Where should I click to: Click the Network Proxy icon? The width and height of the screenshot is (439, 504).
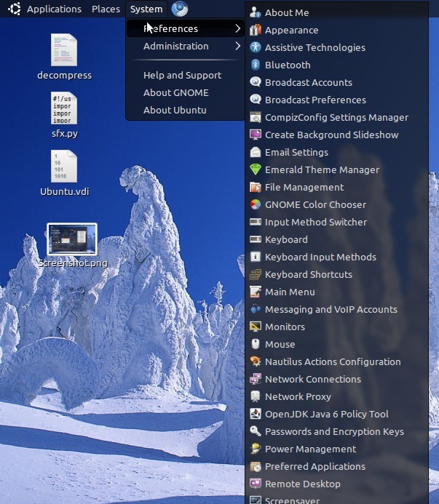pyautogui.click(x=256, y=396)
